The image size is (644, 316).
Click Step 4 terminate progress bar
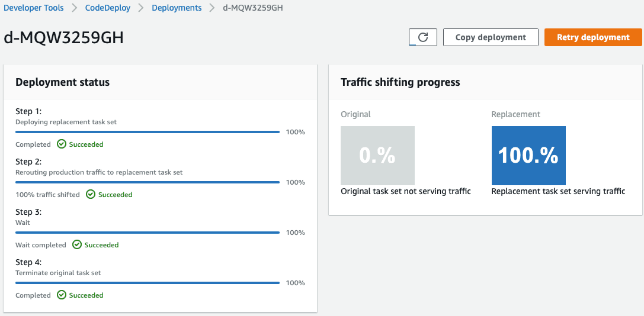coord(148,283)
